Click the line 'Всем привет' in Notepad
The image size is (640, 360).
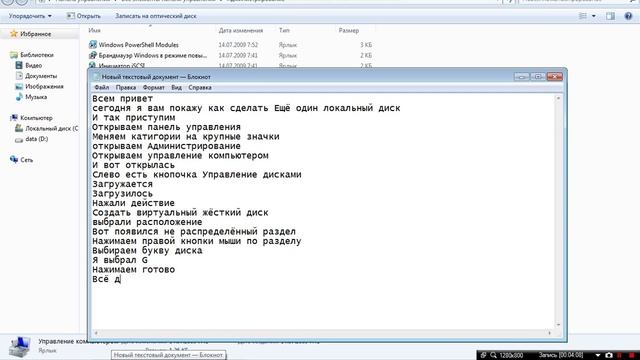122,99
